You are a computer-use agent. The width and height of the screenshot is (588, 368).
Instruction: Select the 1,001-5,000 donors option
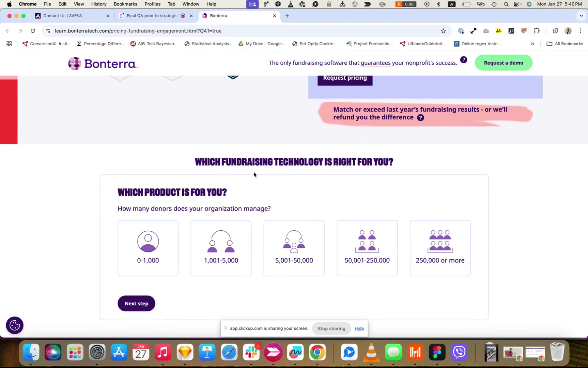221,248
